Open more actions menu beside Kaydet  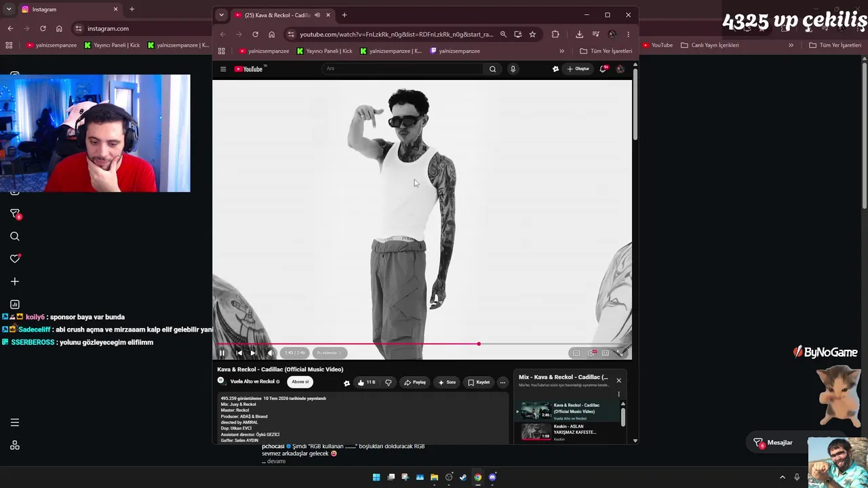click(502, 382)
